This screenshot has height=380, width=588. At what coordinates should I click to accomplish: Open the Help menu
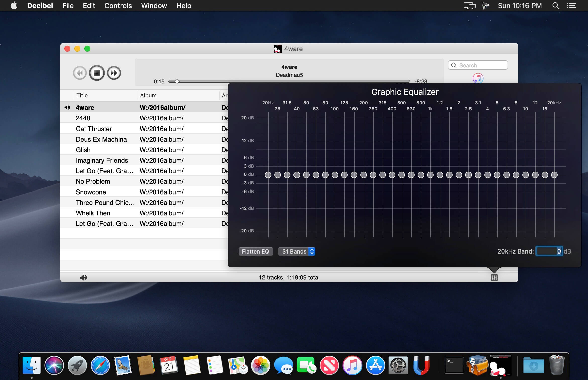point(184,6)
